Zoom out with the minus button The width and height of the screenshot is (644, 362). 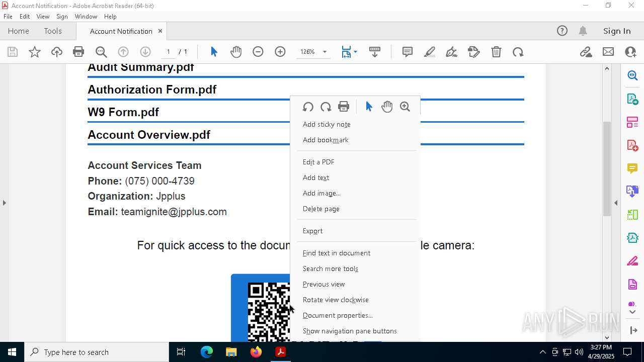coord(258,52)
